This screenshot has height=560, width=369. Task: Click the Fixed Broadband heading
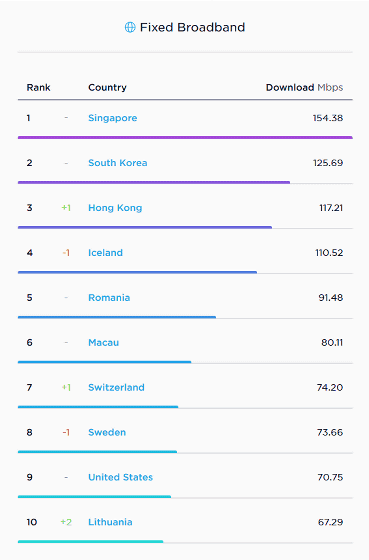pos(192,27)
